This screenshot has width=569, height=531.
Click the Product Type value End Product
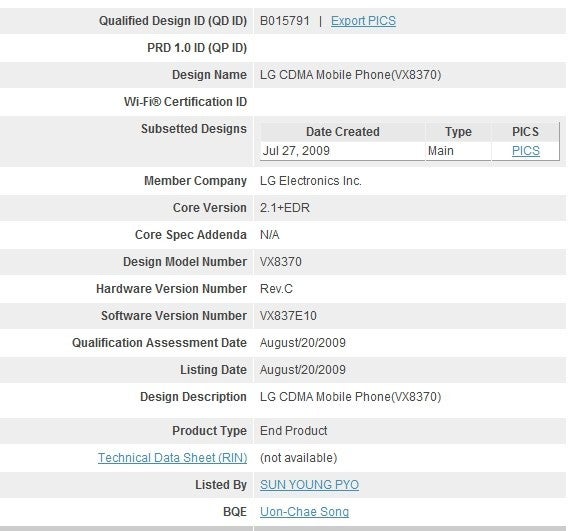point(294,430)
